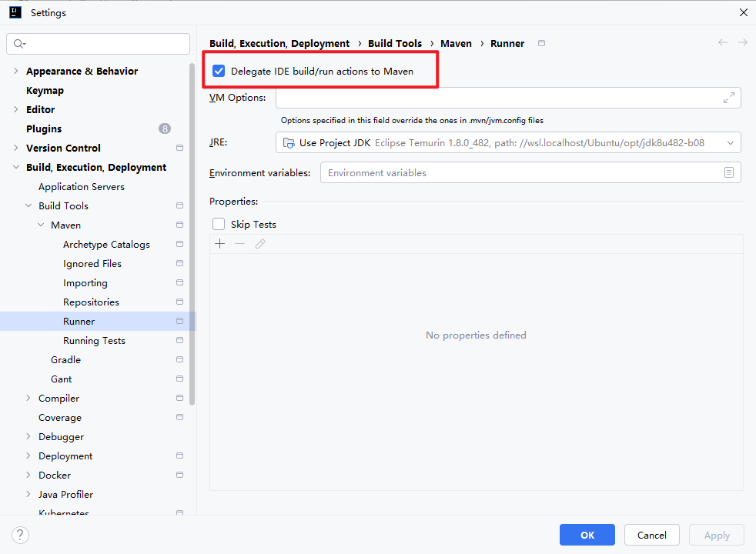
Task: Open the environment variables editor icon
Action: pyautogui.click(x=728, y=173)
